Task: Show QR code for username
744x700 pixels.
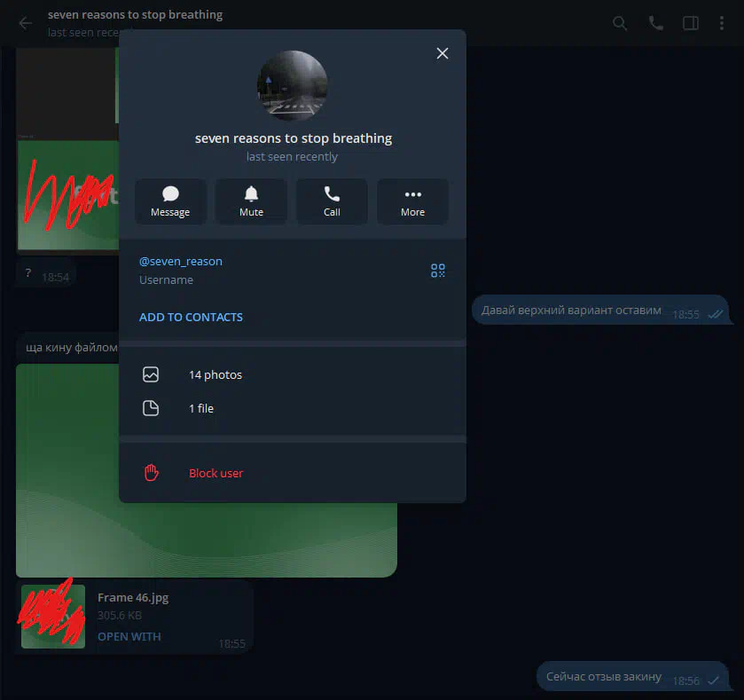Action: pos(438,271)
